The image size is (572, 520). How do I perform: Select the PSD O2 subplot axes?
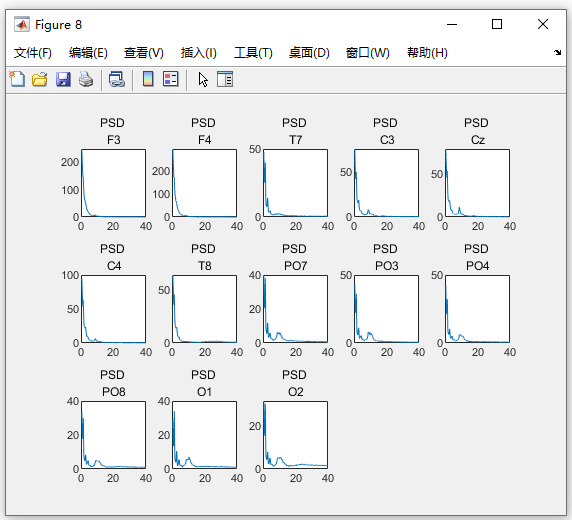[295, 435]
